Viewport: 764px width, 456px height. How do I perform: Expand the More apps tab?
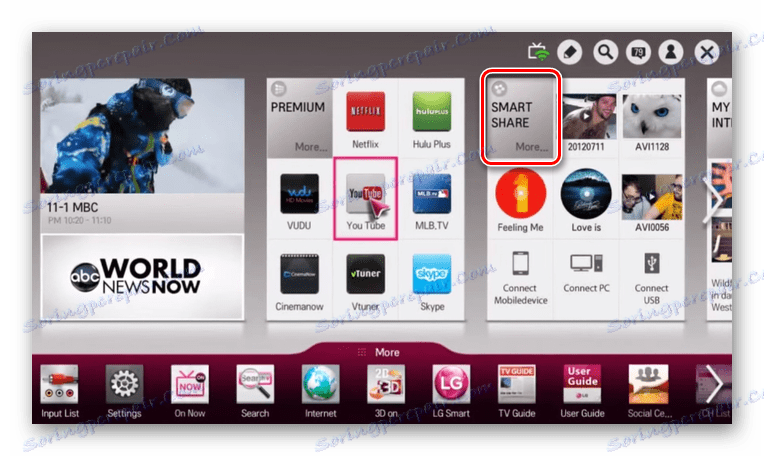click(380, 352)
